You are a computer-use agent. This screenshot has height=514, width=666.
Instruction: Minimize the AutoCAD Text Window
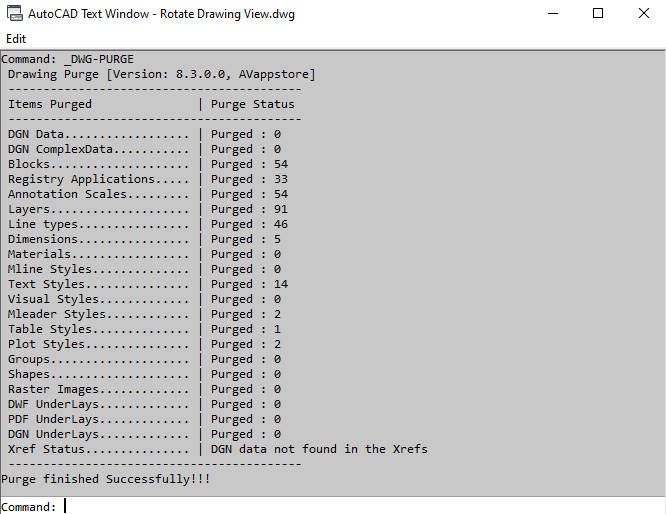[x=553, y=13]
